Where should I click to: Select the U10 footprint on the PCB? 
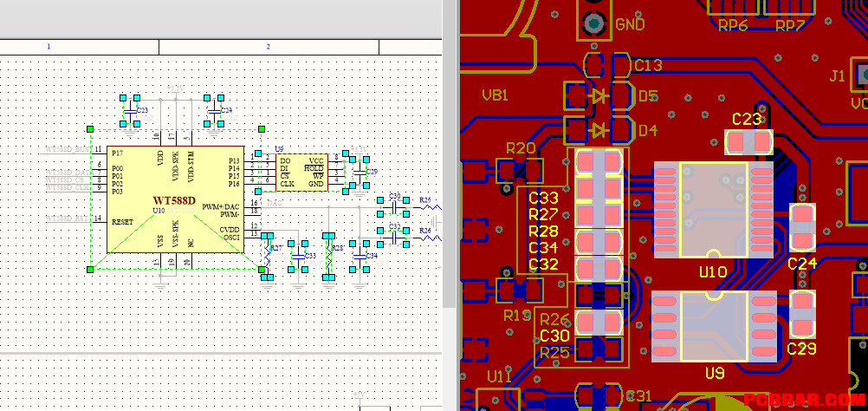[x=713, y=209]
